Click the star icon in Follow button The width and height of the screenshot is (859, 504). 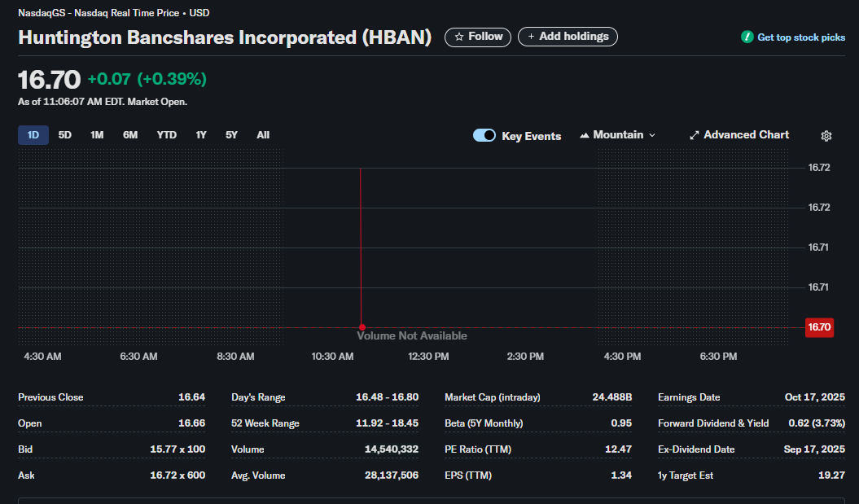(459, 37)
